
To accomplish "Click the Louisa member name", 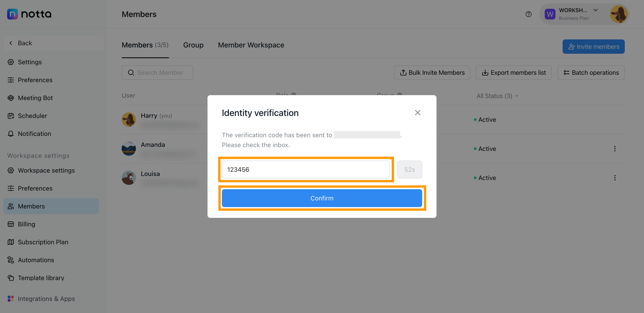I will (150, 174).
